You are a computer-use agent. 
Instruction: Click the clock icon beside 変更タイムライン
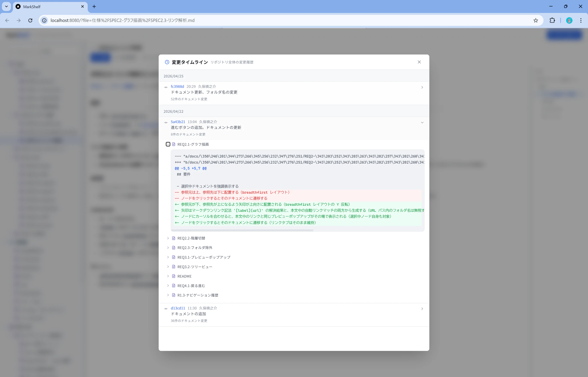(x=167, y=62)
